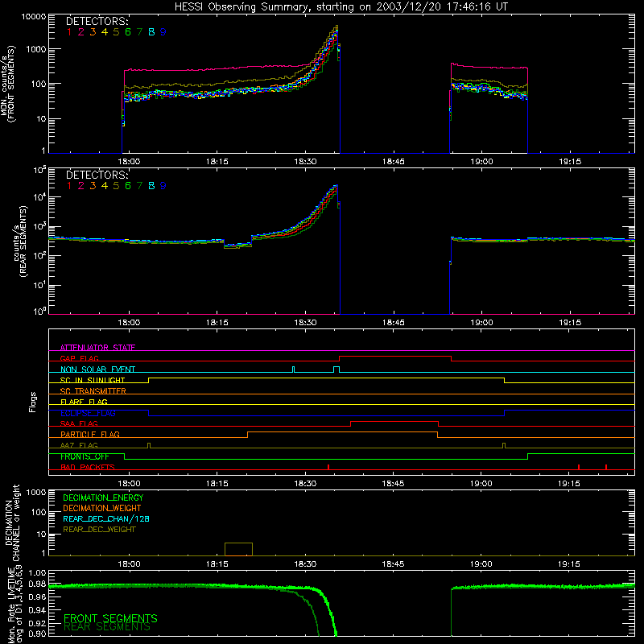Click detector 2 legend in rear segments plot
644x644 pixels.
[81, 186]
